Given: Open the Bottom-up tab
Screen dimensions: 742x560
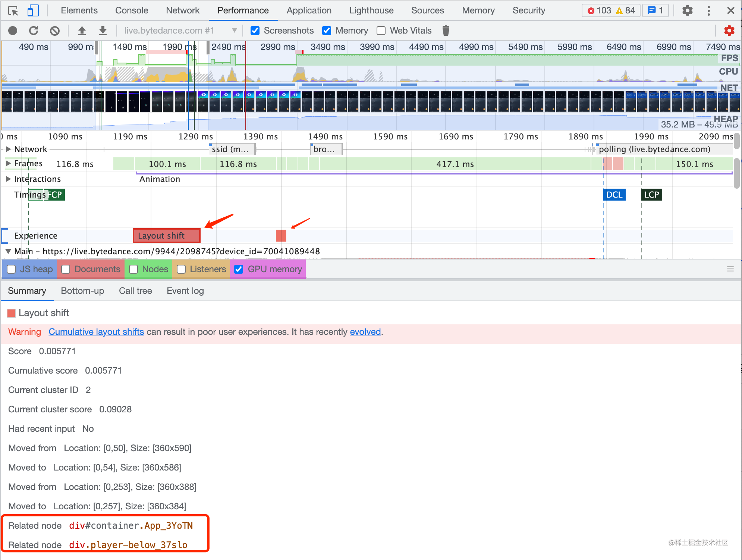Looking at the screenshot, I should pos(82,291).
